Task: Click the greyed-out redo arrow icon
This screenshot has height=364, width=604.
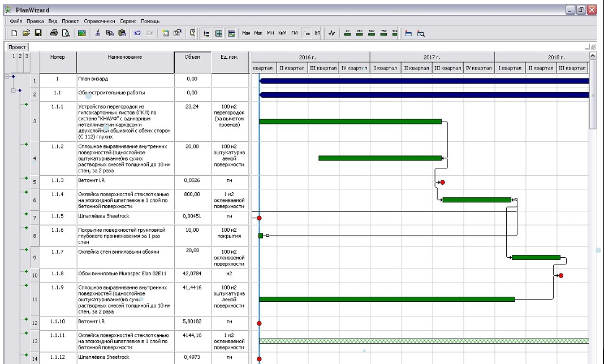Action: click(150, 33)
